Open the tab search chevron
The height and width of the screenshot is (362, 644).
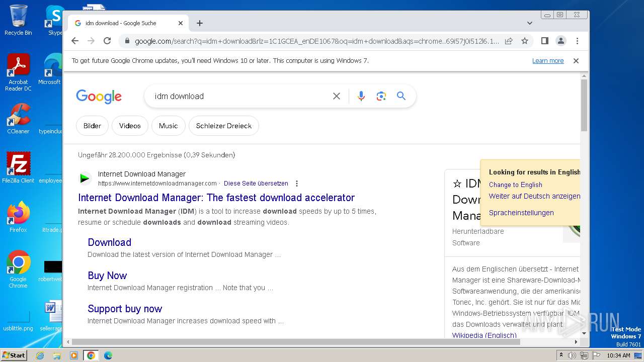(x=530, y=23)
